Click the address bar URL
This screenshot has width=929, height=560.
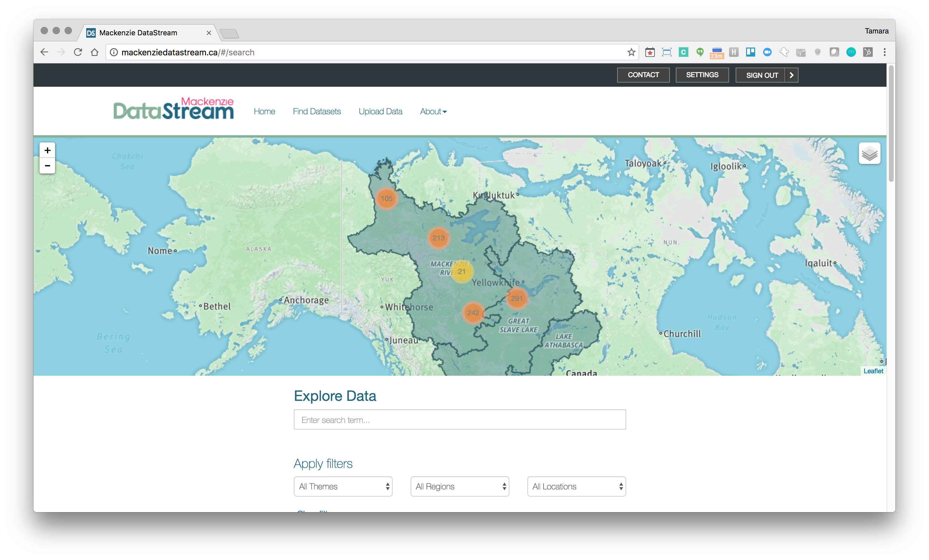(188, 52)
